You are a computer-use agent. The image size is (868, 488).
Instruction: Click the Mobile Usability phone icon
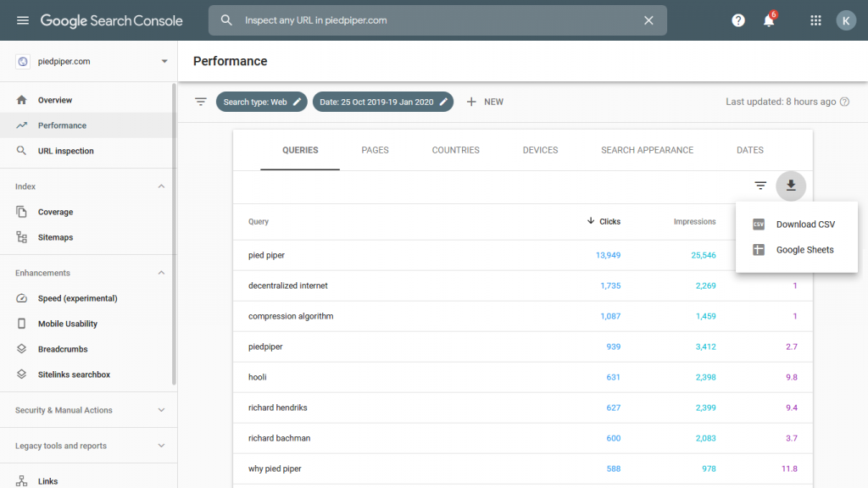21,323
